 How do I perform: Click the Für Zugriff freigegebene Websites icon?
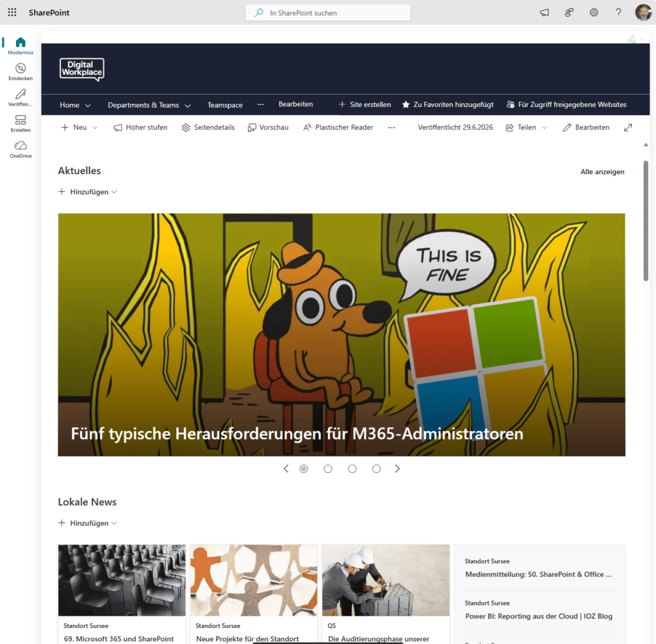click(511, 104)
